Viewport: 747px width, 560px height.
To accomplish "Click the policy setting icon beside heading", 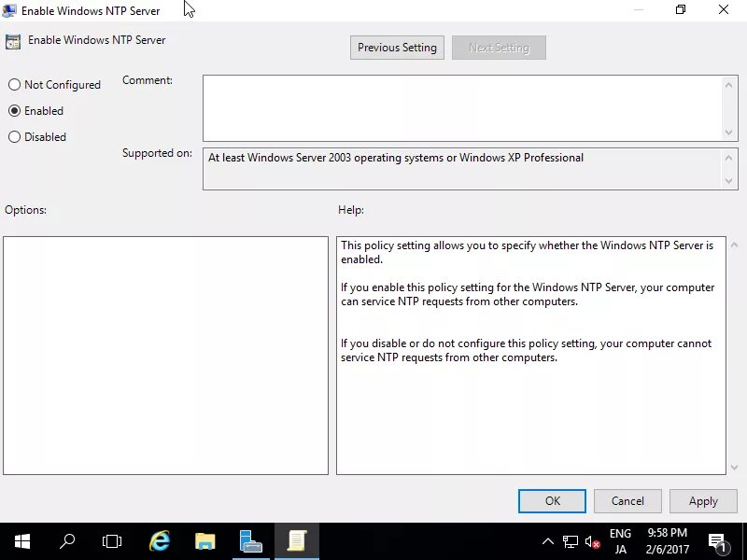I will pos(13,42).
